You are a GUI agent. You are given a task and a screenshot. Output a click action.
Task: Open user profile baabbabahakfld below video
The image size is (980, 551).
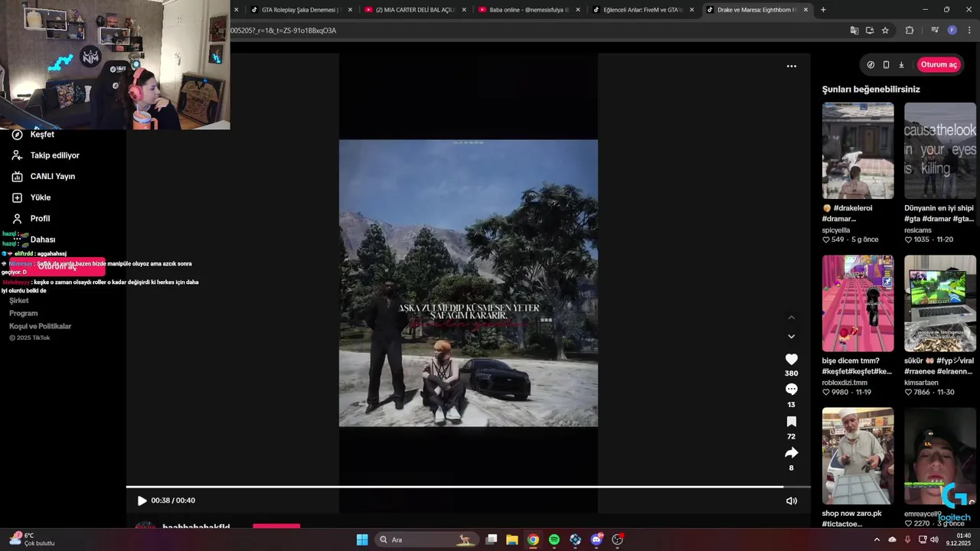196,527
